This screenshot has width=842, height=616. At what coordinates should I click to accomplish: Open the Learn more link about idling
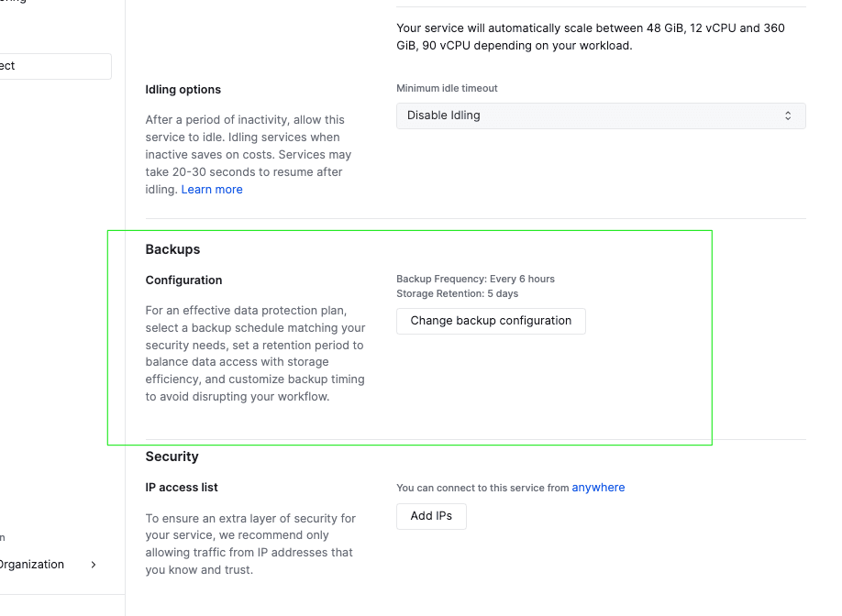pyautogui.click(x=212, y=190)
